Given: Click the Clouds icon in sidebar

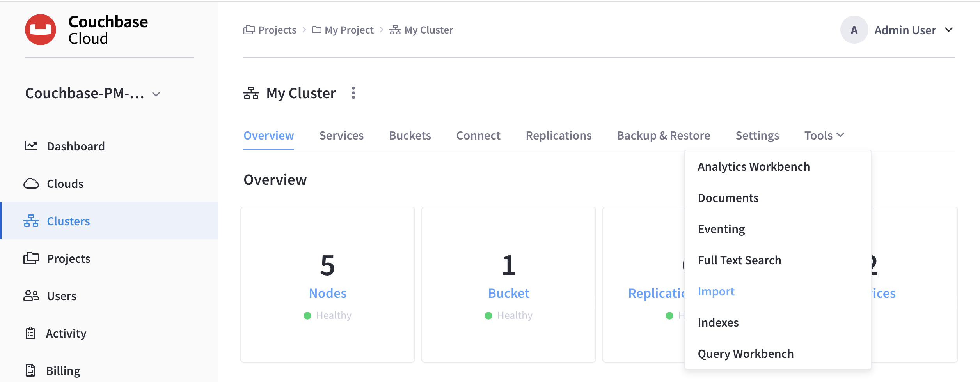Looking at the screenshot, I should tap(31, 184).
